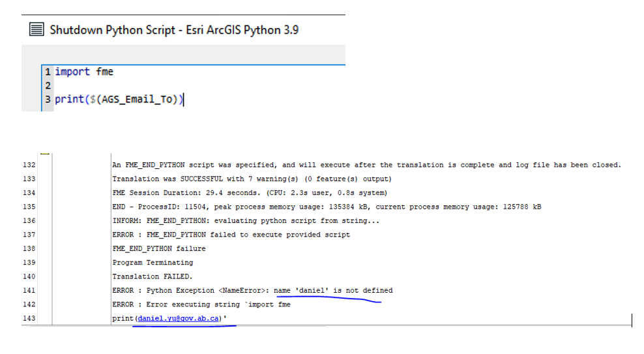Click the 'import fme' code line
Viewport: 644px width, 354px height.
(84, 72)
